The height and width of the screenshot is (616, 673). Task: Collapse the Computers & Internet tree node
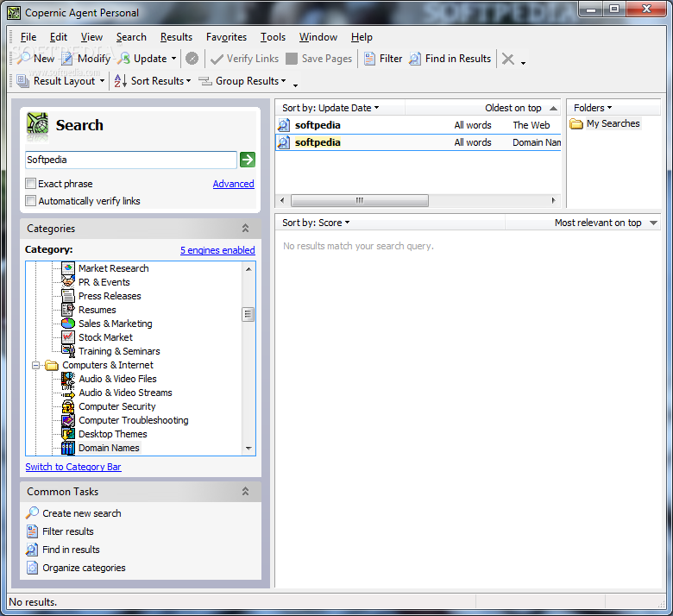pyautogui.click(x=36, y=365)
